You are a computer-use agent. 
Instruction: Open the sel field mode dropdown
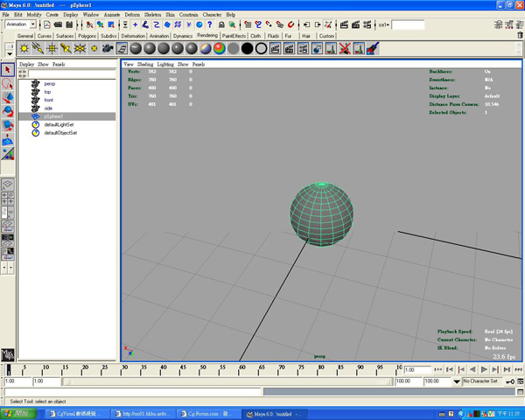[384, 24]
